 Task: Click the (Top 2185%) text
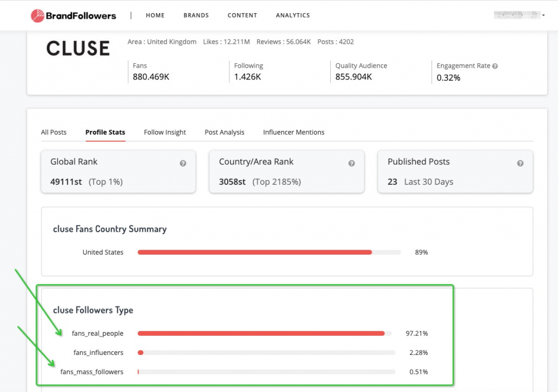tap(276, 182)
